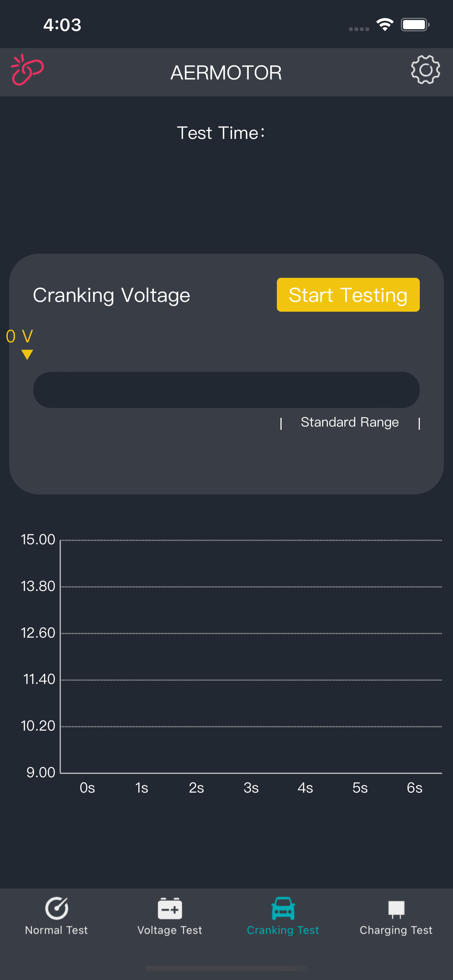Select the Cranking Test car icon
The image size is (453, 980).
283,908
